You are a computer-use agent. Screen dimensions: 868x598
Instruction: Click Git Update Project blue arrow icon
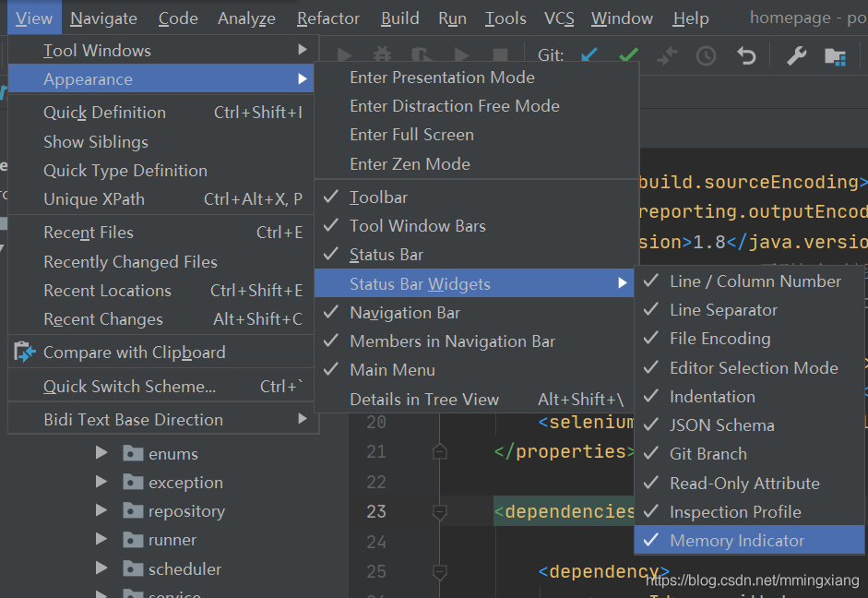point(589,54)
